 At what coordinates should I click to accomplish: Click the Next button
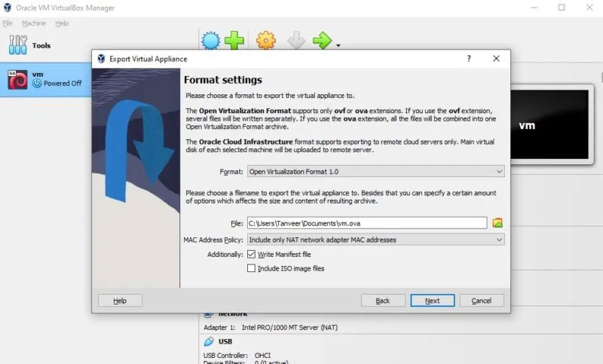point(432,301)
